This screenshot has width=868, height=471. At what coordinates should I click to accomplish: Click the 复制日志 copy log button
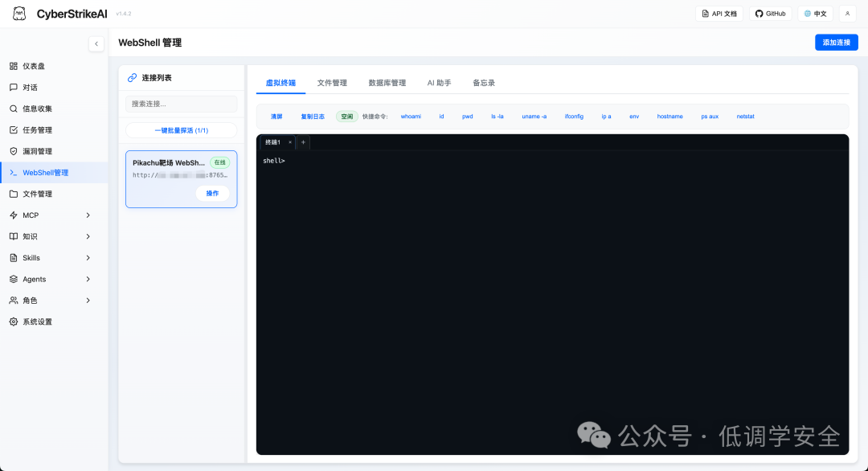(x=313, y=117)
